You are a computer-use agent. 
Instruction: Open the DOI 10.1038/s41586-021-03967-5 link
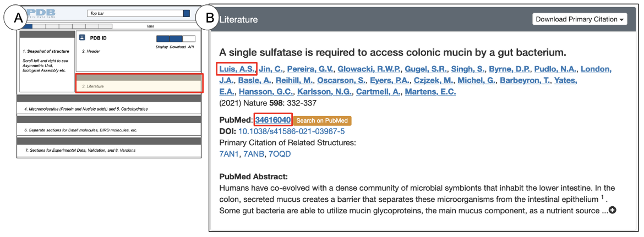coord(292,131)
